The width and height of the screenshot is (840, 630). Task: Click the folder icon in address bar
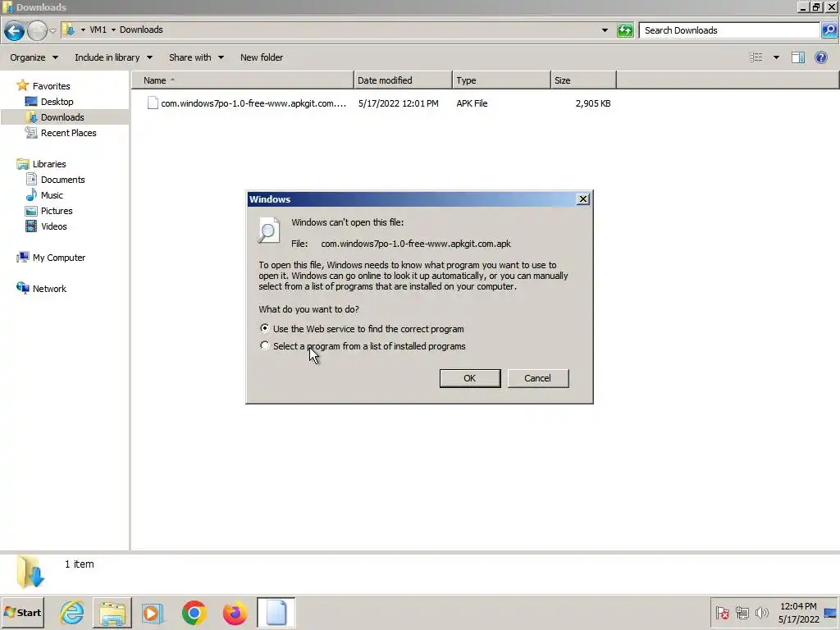(69, 30)
